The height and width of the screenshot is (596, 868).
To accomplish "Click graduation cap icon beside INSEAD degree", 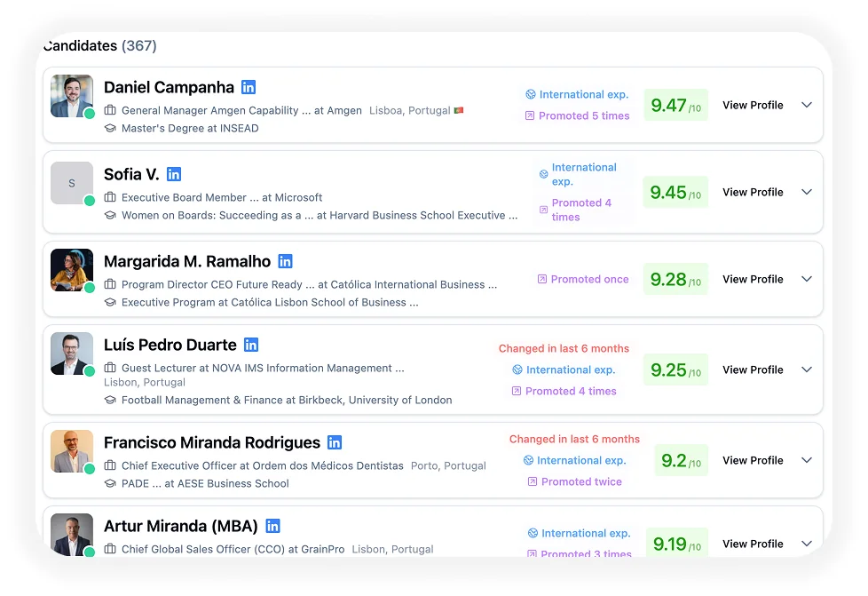I will [x=110, y=128].
